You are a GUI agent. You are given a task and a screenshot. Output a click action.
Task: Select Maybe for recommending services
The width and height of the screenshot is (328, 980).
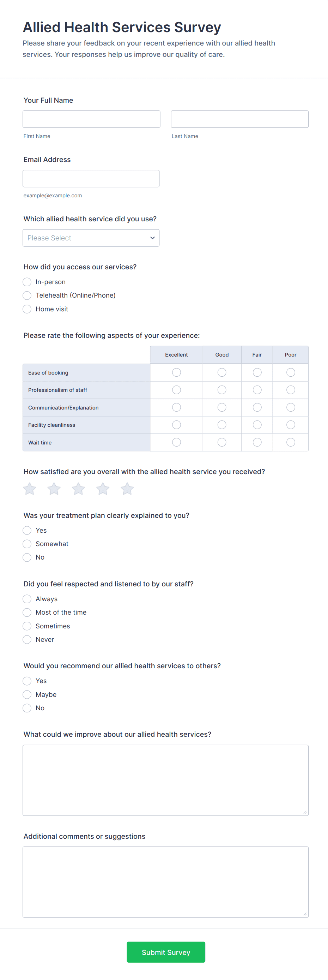(x=27, y=695)
